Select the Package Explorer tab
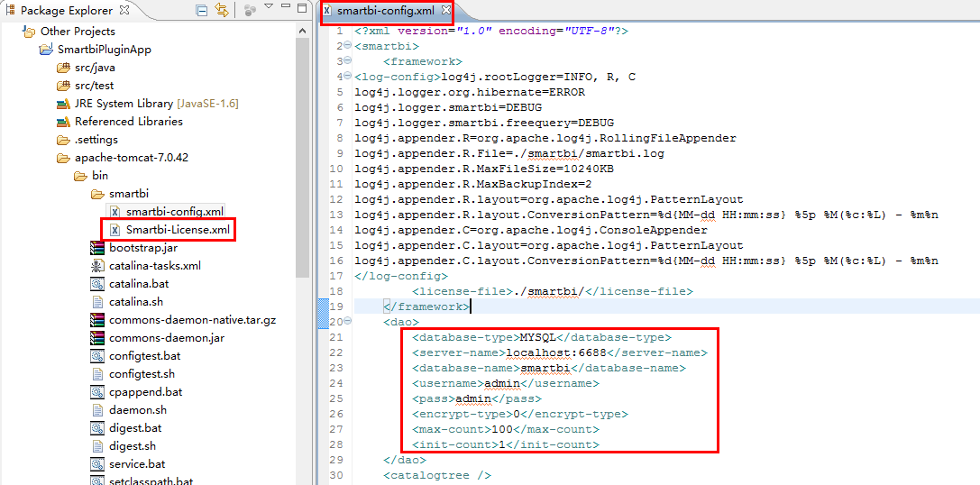The width and height of the screenshot is (980, 485). 67,11
